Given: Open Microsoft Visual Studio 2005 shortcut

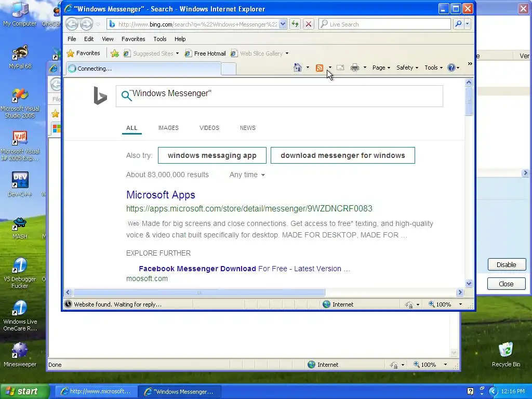Looking at the screenshot, I should pyautogui.click(x=20, y=103).
